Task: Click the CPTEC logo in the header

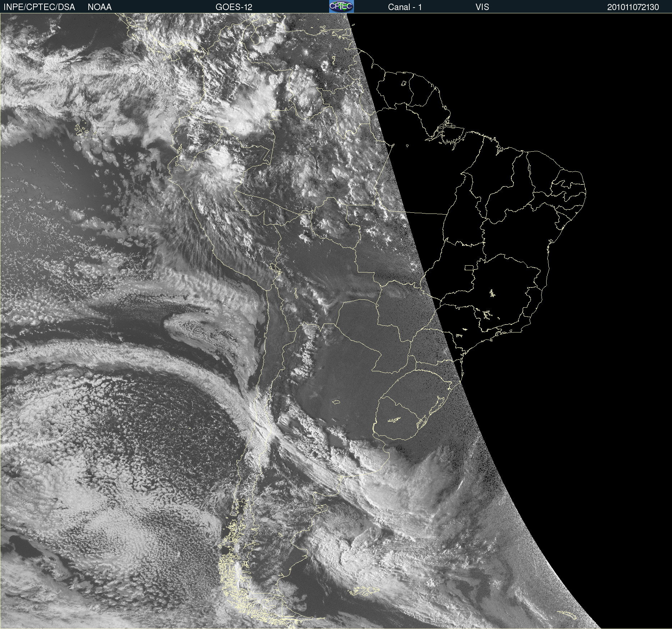Action: click(x=341, y=6)
